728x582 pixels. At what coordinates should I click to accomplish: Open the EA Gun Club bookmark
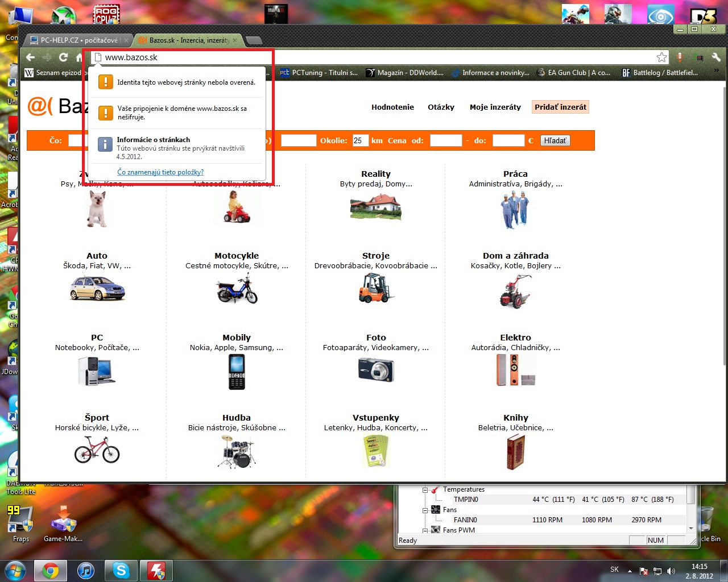(574, 73)
